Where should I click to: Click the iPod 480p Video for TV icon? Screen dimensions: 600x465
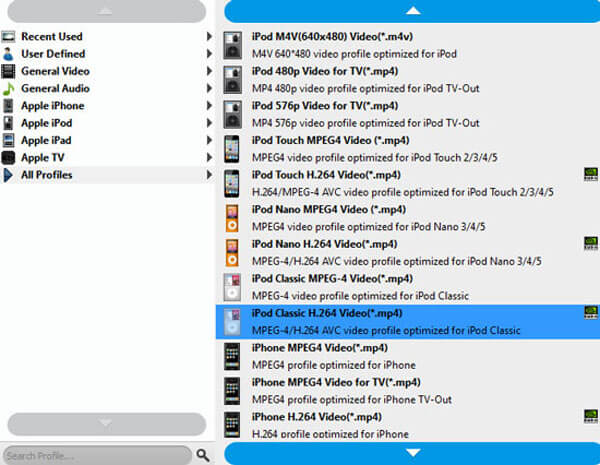pos(233,80)
